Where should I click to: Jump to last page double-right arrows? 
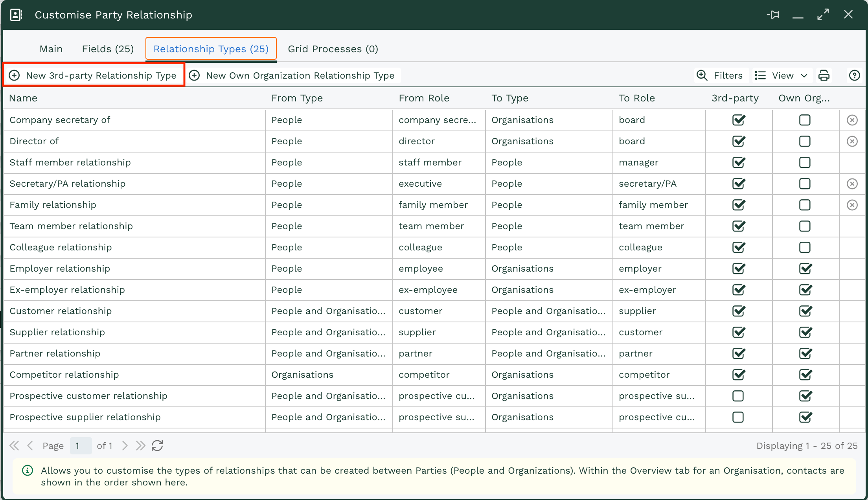pyautogui.click(x=140, y=445)
